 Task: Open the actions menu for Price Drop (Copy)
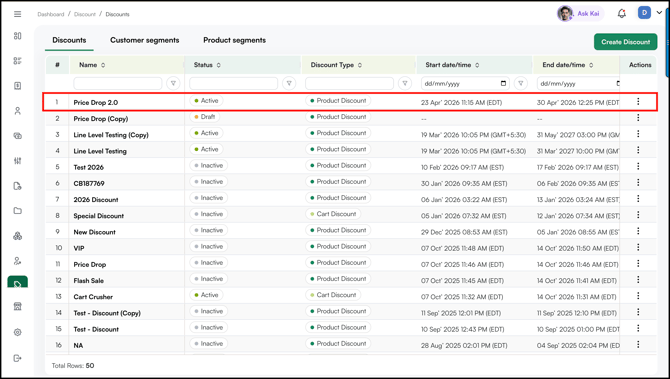pos(638,118)
